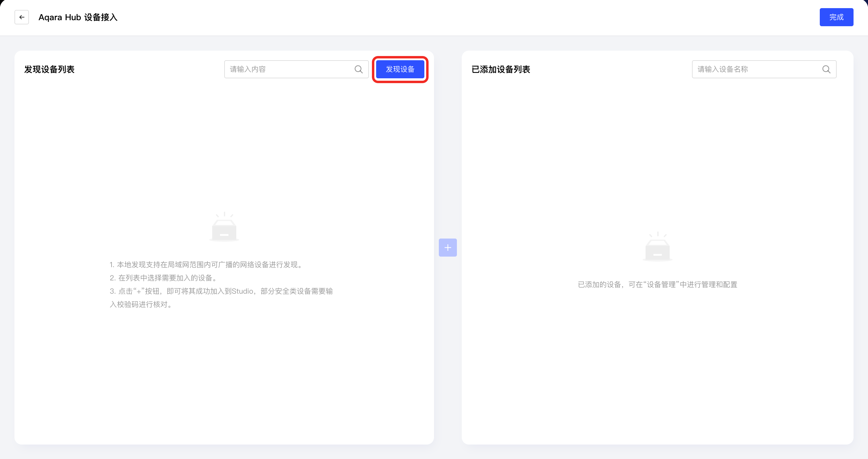Click hint line 在列表中选择需要加入的设备

click(x=164, y=278)
